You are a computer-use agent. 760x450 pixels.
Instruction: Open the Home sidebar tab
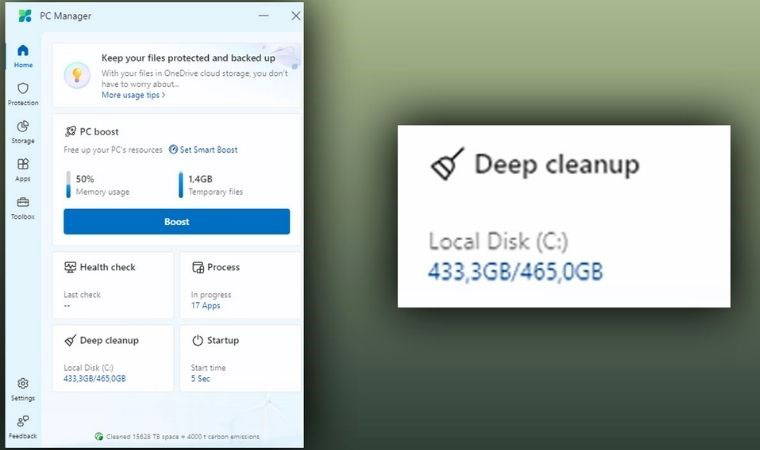click(23, 55)
